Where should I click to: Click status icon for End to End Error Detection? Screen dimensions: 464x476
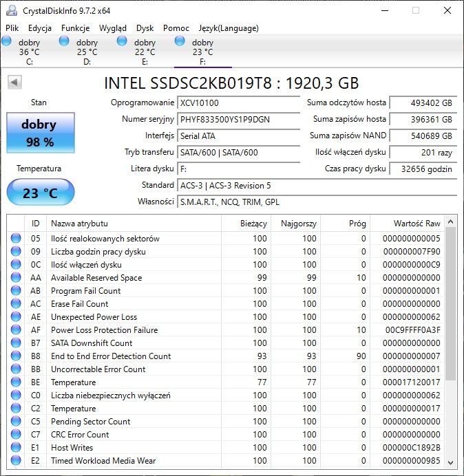(16, 356)
